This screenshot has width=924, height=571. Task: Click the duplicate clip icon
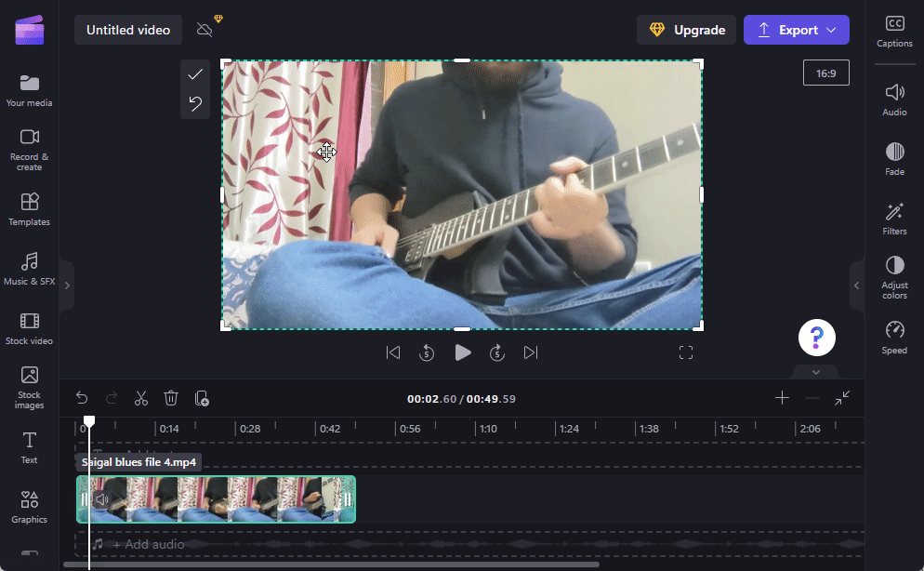(202, 398)
